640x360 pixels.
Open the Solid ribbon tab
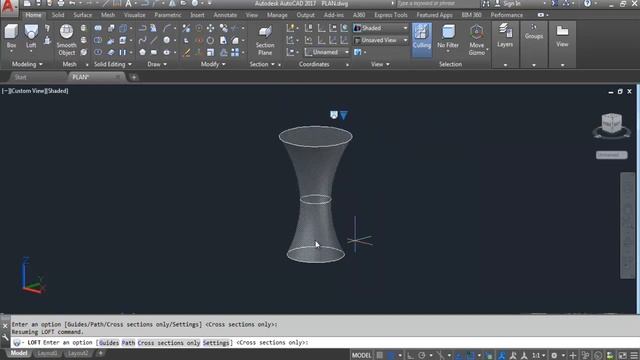[x=58, y=15]
